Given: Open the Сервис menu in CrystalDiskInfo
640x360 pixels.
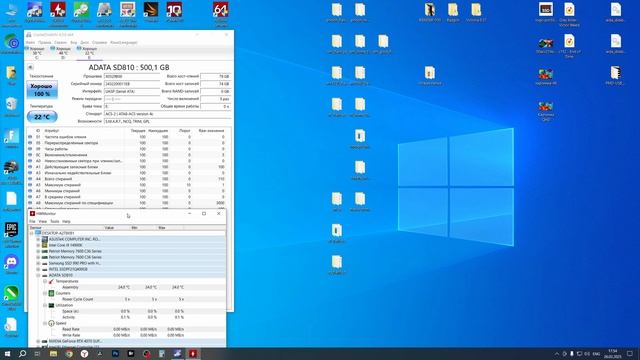Looking at the screenshot, I should click(60, 42).
